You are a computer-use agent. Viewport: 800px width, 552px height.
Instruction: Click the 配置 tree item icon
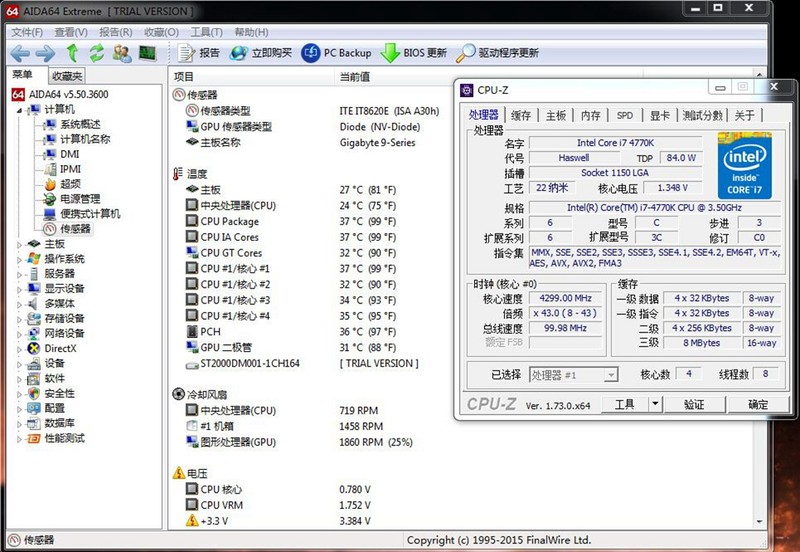point(34,408)
